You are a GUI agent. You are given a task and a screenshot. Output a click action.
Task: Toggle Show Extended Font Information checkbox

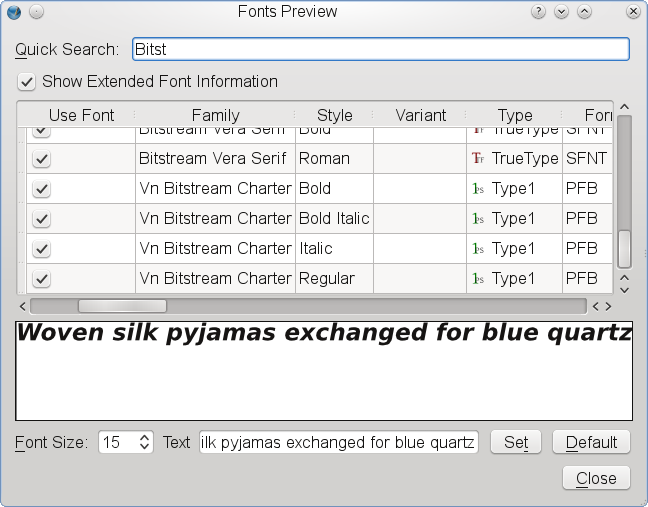[x=27, y=81]
